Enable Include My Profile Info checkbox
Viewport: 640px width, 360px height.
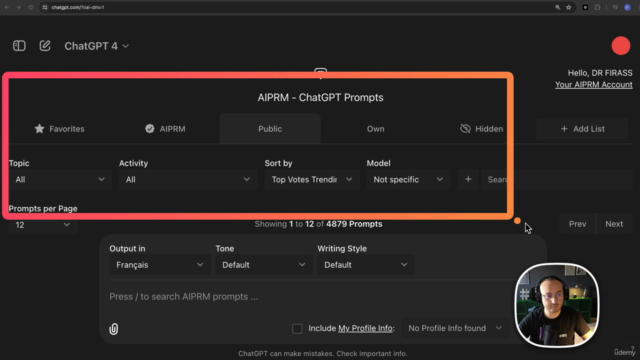pyautogui.click(x=297, y=329)
